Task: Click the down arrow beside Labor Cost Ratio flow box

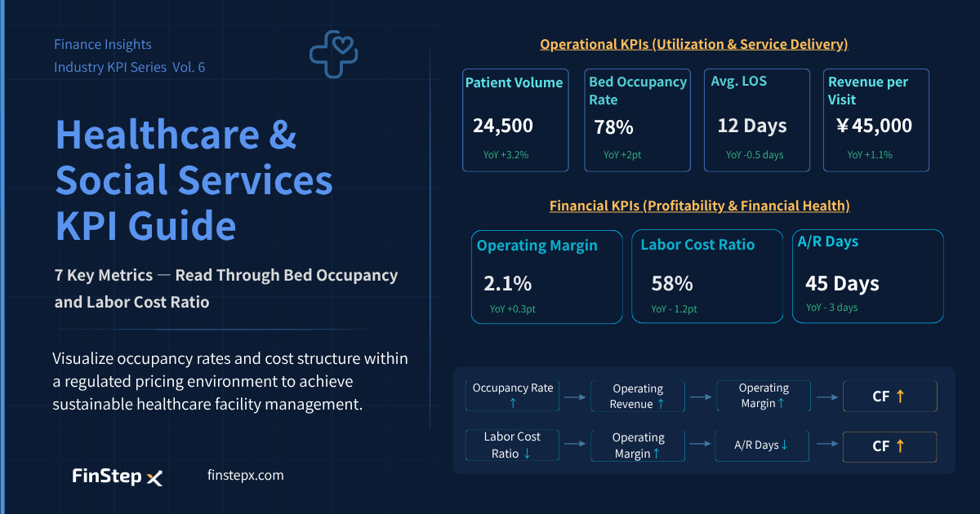Action: coord(527,454)
